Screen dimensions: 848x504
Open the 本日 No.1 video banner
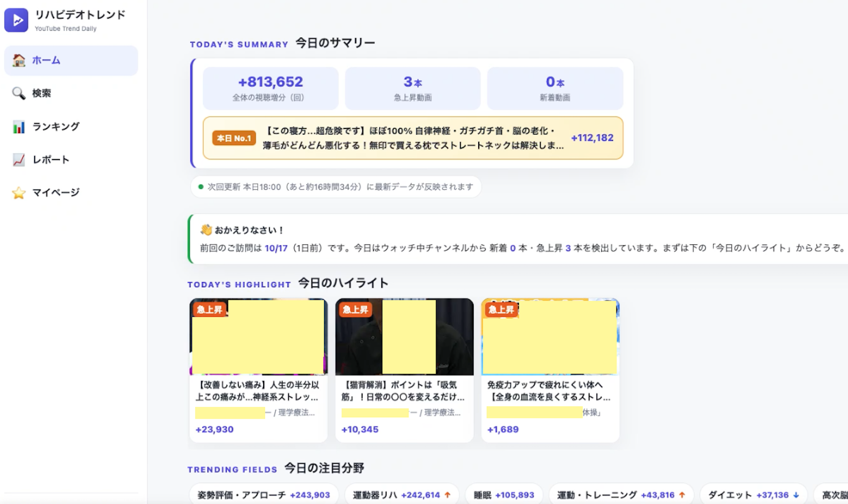click(x=413, y=138)
